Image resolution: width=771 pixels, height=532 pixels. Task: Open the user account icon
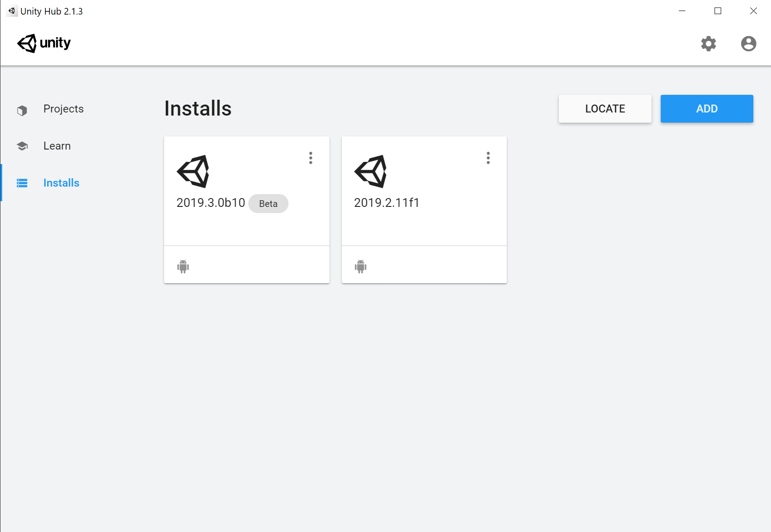(x=749, y=44)
